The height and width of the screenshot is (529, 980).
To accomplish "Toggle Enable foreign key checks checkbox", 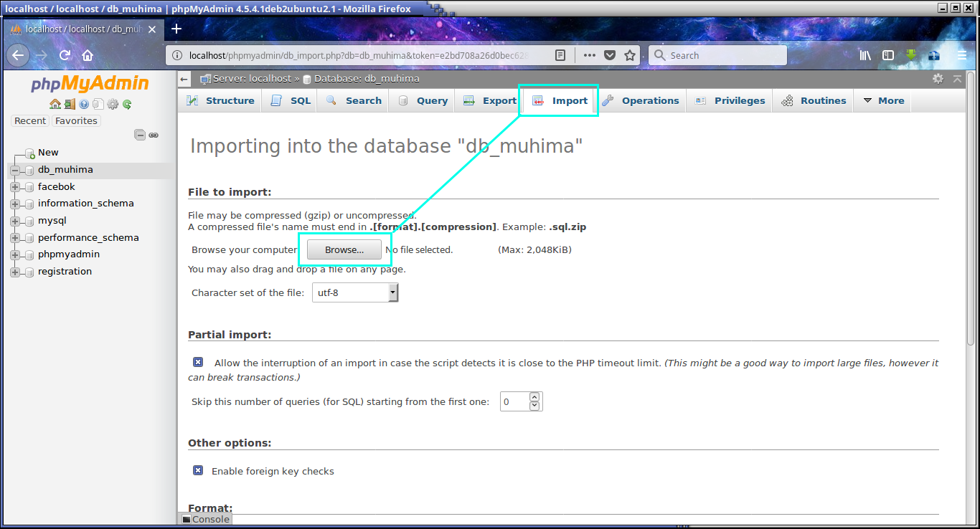I will 198,471.
